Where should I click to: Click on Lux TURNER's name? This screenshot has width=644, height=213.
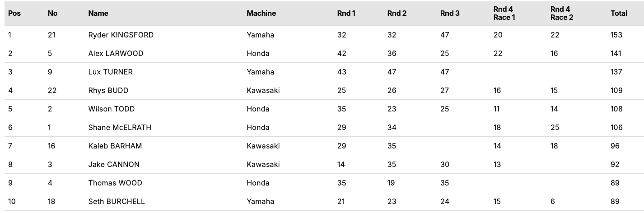[x=110, y=72]
